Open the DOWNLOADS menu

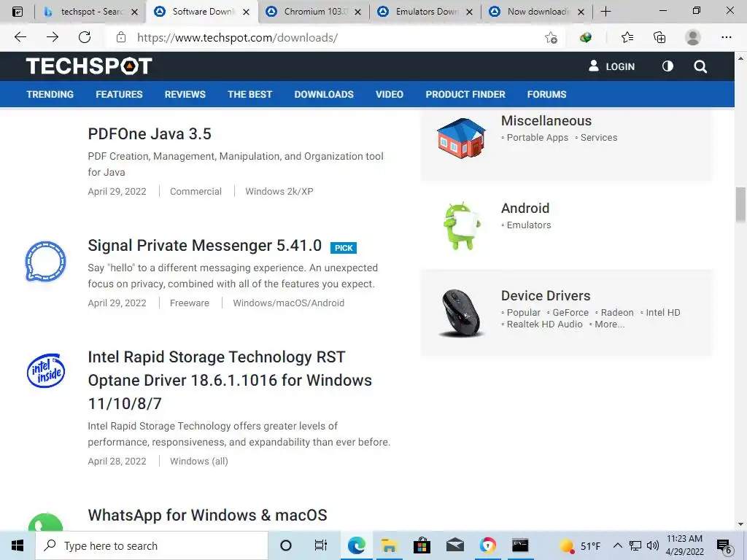(x=324, y=94)
